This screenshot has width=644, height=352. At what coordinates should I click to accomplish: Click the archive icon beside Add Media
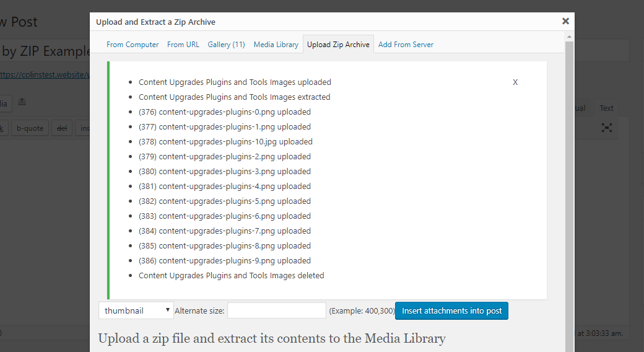point(22,102)
